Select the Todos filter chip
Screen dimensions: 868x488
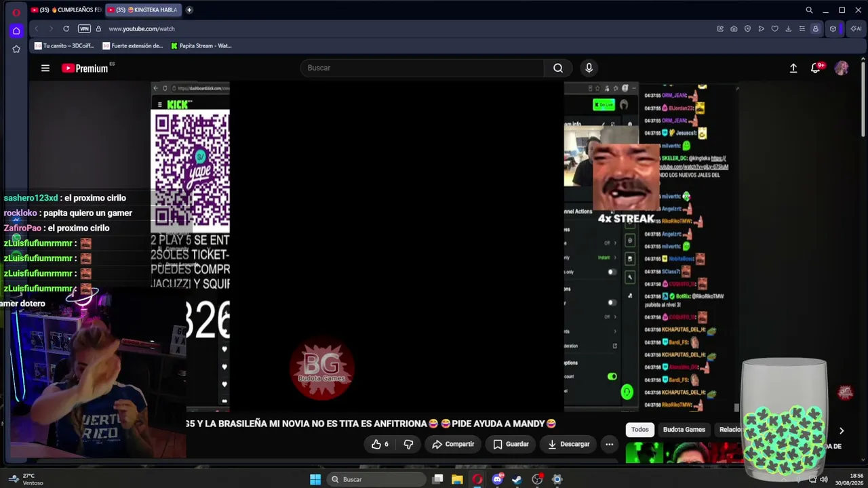tap(640, 429)
